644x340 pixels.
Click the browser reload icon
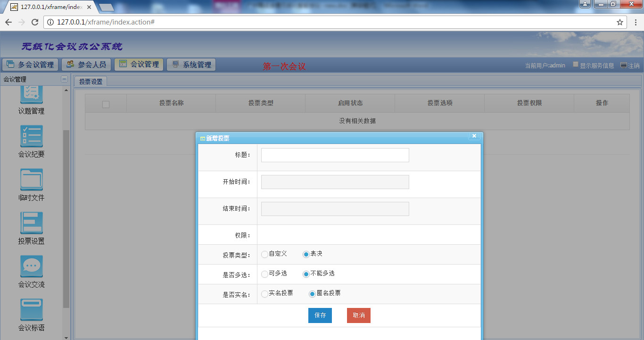pos(34,22)
